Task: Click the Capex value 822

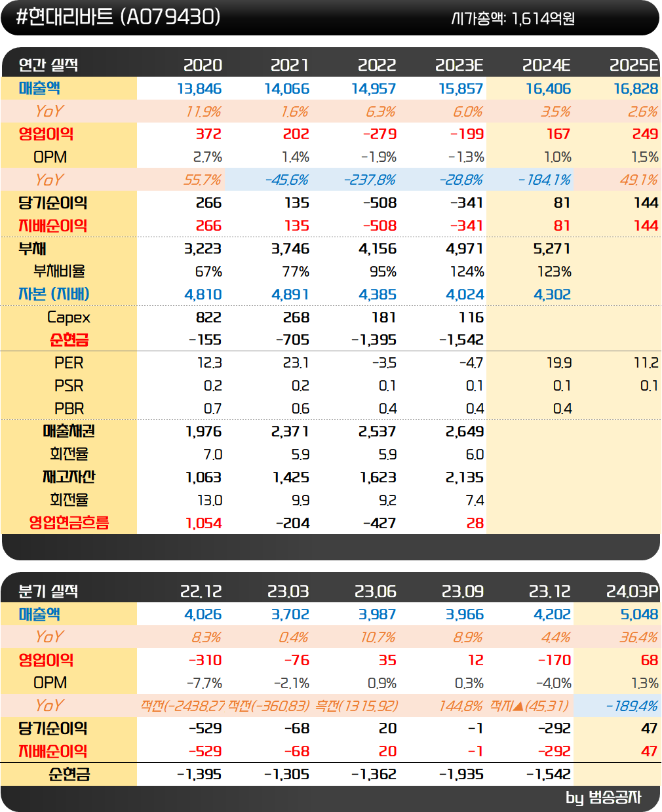Action: tap(209, 317)
